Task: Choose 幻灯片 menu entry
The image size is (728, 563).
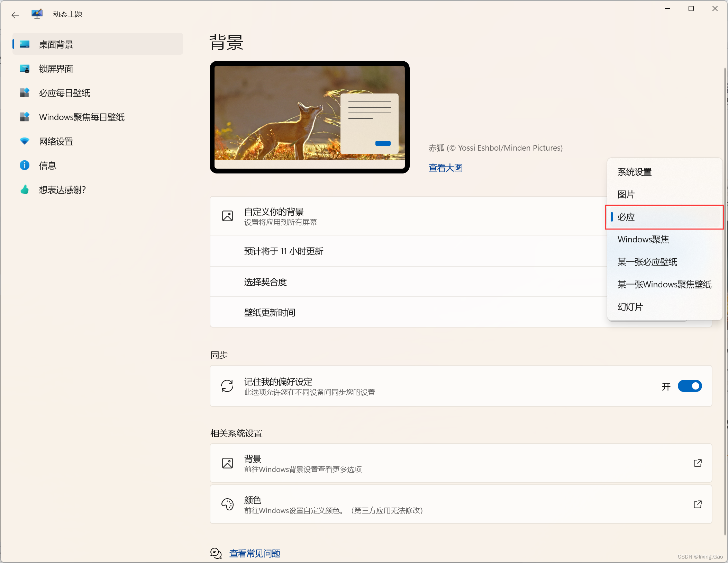Action: [630, 307]
